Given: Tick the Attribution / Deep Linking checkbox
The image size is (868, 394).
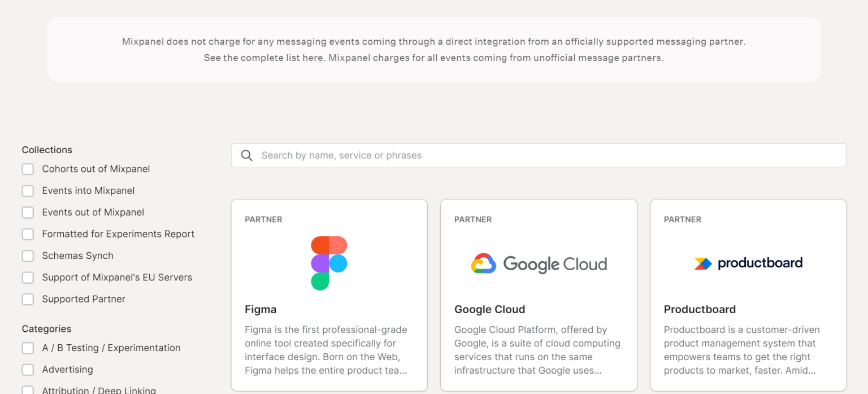Looking at the screenshot, I should (x=28, y=390).
